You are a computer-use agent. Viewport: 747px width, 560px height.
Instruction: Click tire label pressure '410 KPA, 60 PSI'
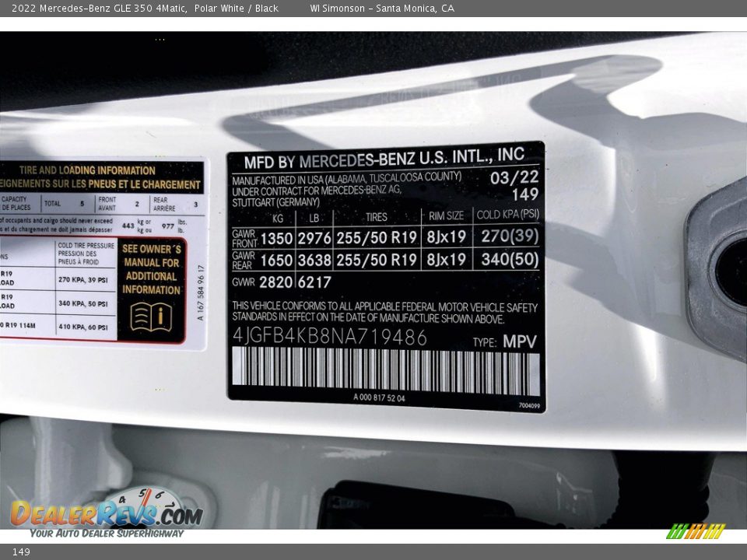click(83, 327)
